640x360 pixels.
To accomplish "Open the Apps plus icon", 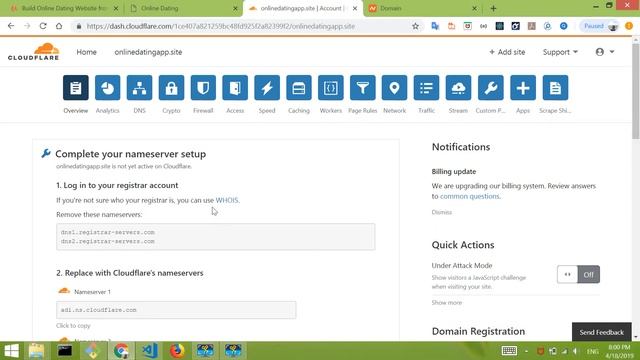I will 523,88.
